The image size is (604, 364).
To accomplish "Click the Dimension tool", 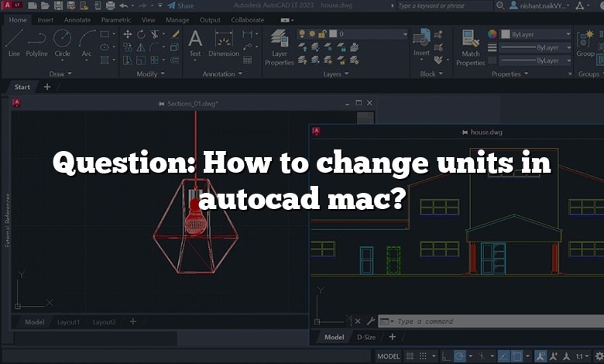I will click(224, 43).
